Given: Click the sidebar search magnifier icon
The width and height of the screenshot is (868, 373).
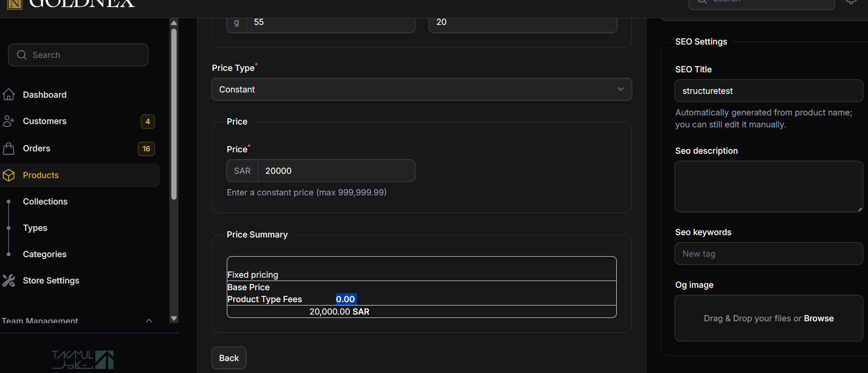Looking at the screenshot, I should click(x=22, y=55).
